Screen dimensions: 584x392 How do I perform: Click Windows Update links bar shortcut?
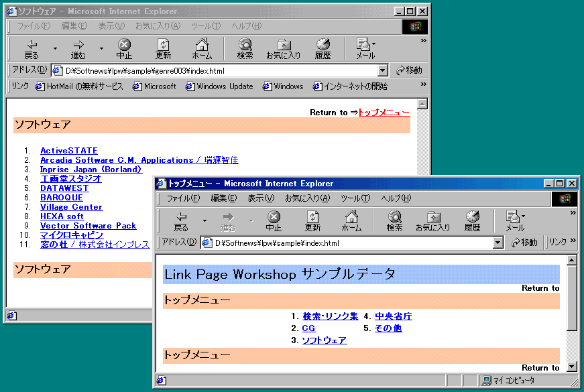(x=219, y=86)
